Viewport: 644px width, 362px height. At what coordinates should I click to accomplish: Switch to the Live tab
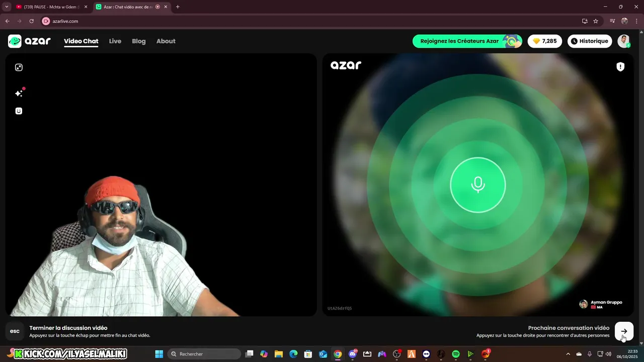point(115,41)
